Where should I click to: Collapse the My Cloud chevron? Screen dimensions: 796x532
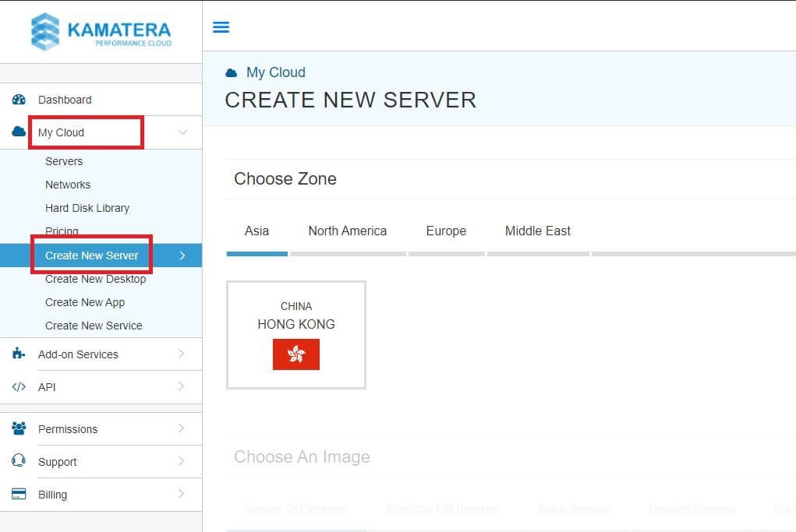pyautogui.click(x=182, y=132)
